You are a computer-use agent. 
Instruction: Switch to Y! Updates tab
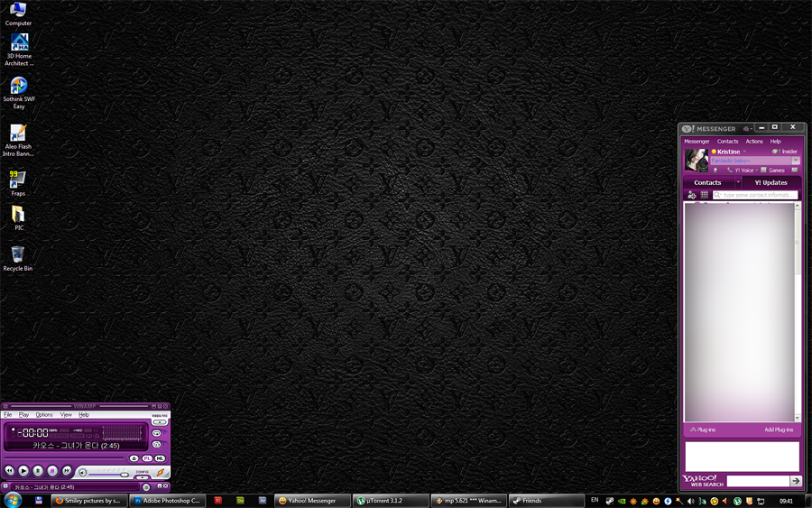771,183
